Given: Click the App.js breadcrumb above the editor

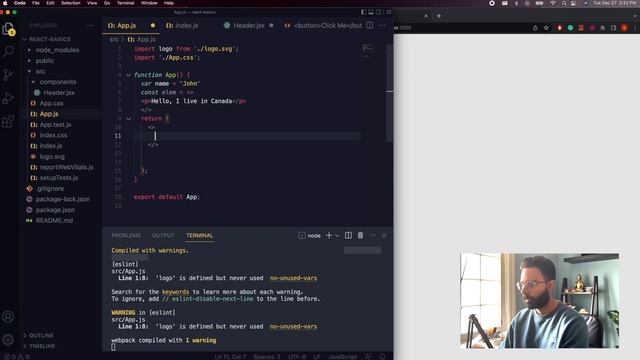Looking at the screenshot, I should pyautogui.click(x=142, y=39).
